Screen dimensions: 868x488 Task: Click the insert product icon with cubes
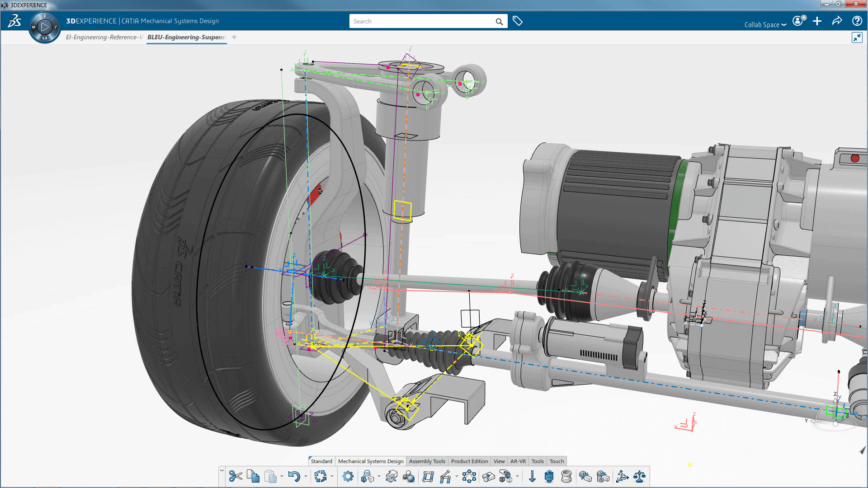coord(368,476)
